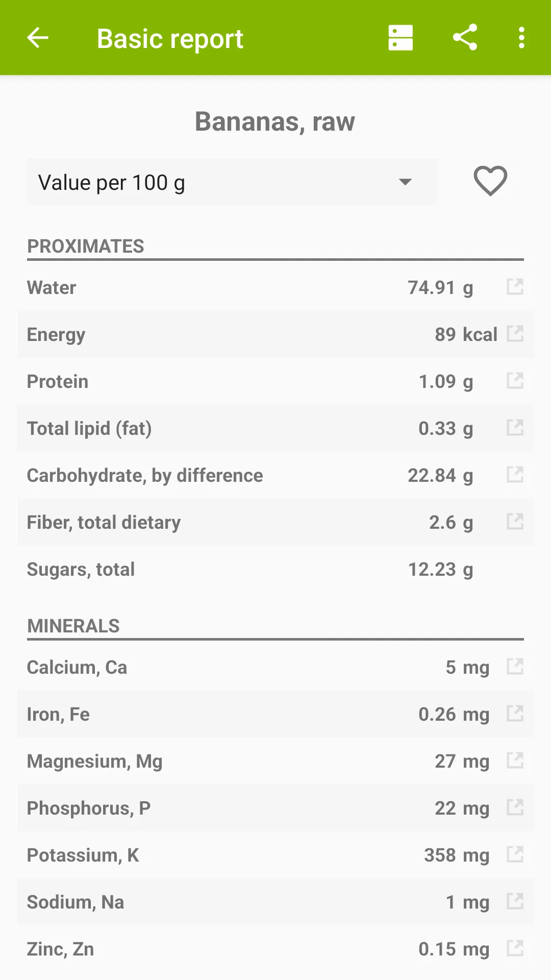Open the link icon beside Potassium, K
Viewport: 551px width, 980px height.
pos(515,854)
